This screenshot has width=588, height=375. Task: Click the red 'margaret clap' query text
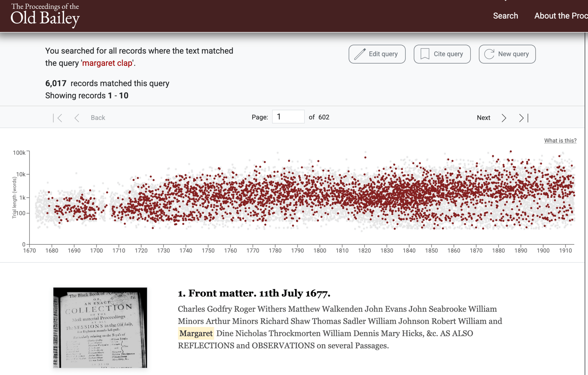tap(107, 63)
